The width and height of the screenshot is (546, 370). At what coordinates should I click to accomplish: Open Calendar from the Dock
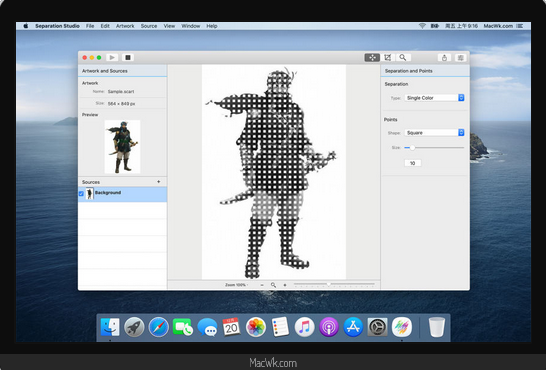click(x=232, y=327)
